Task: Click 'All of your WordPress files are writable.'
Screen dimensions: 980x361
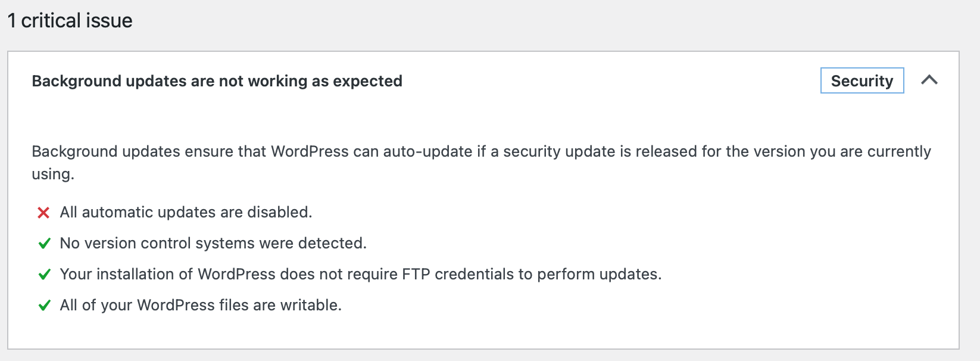Action: tap(201, 305)
